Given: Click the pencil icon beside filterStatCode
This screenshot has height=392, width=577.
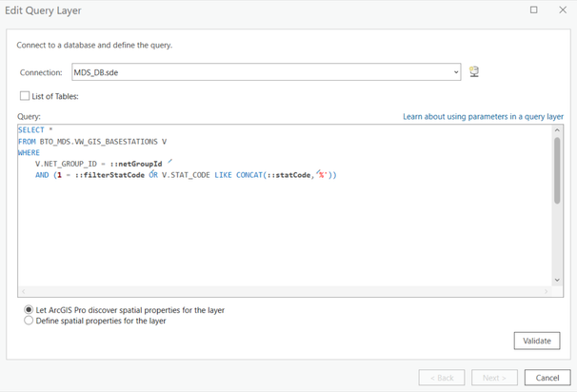Looking at the screenshot, I should (151, 171).
